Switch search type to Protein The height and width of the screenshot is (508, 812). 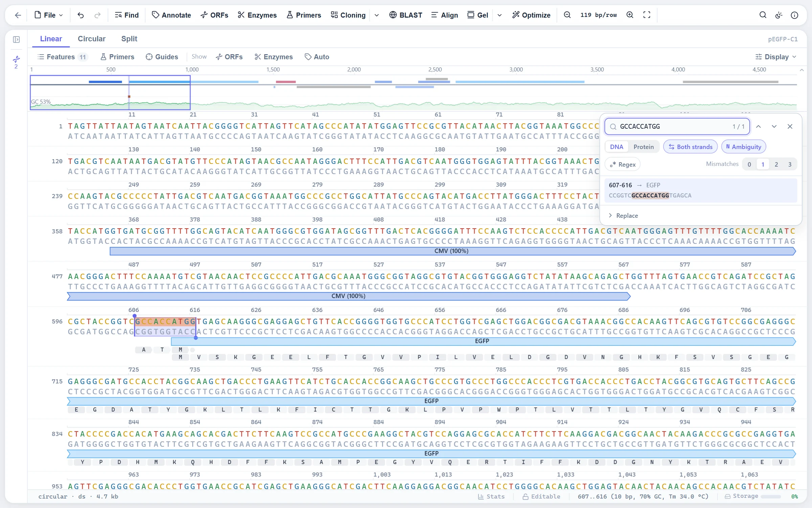pos(644,147)
